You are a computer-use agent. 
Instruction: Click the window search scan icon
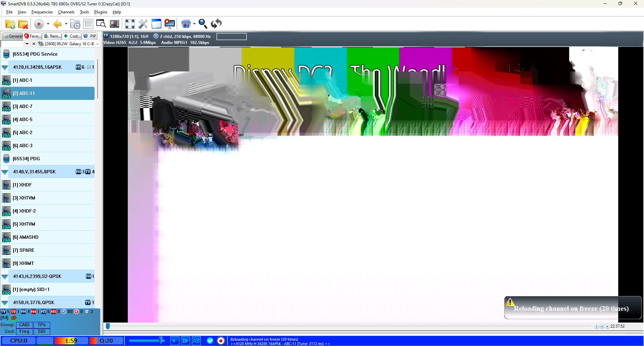pyautogui.click(x=101, y=24)
